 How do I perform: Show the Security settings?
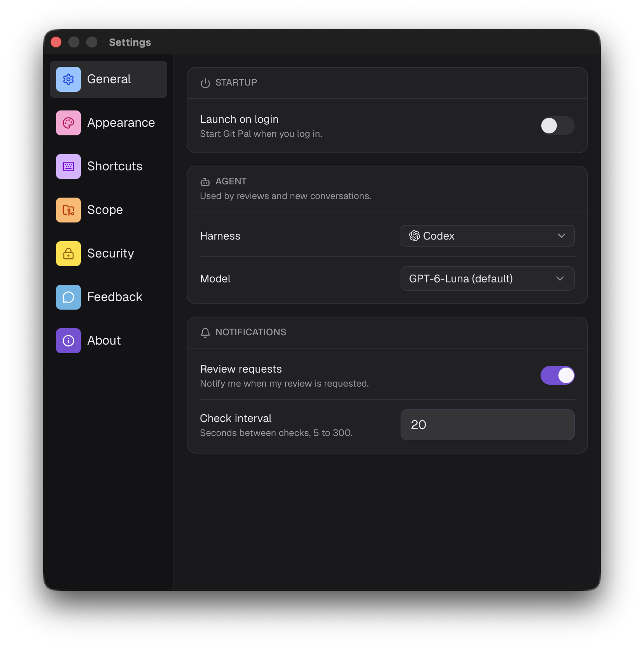108,254
